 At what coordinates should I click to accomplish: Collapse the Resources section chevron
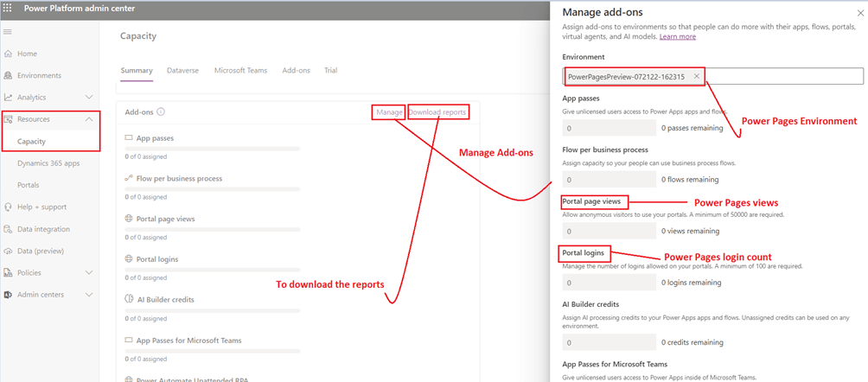point(89,119)
